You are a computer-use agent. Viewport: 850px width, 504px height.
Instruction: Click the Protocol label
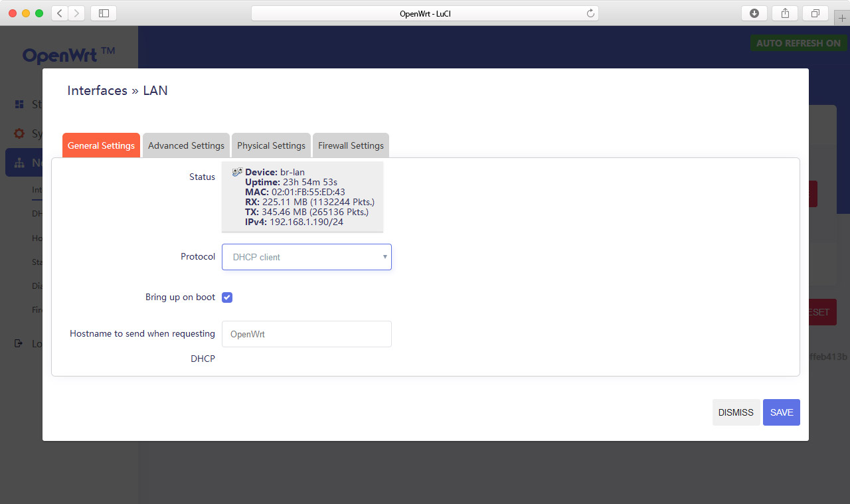click(x=198, y=256)
